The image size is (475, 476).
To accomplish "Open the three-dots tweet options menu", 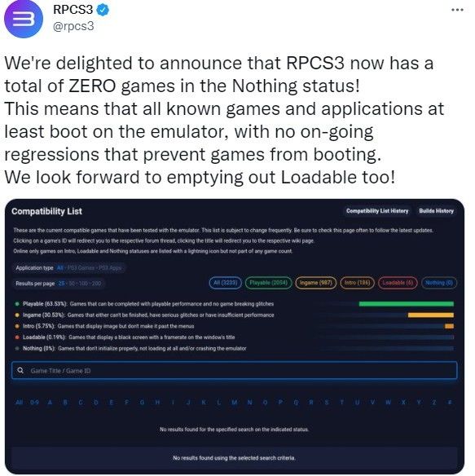I will point(457,10).
